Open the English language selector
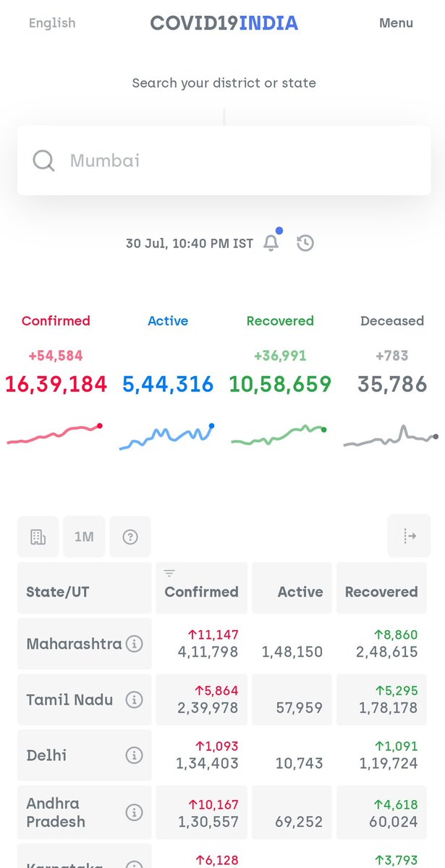 pyautogui.click(x=52, y=23)
